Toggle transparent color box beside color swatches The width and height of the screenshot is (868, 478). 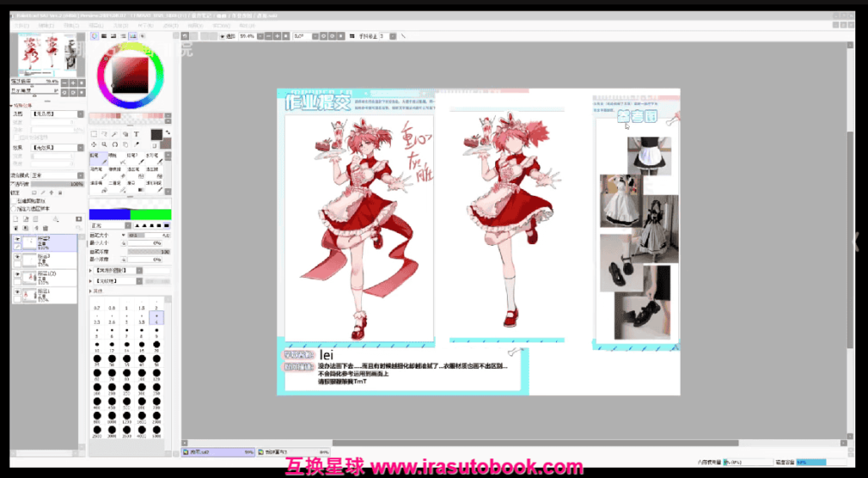154,146
